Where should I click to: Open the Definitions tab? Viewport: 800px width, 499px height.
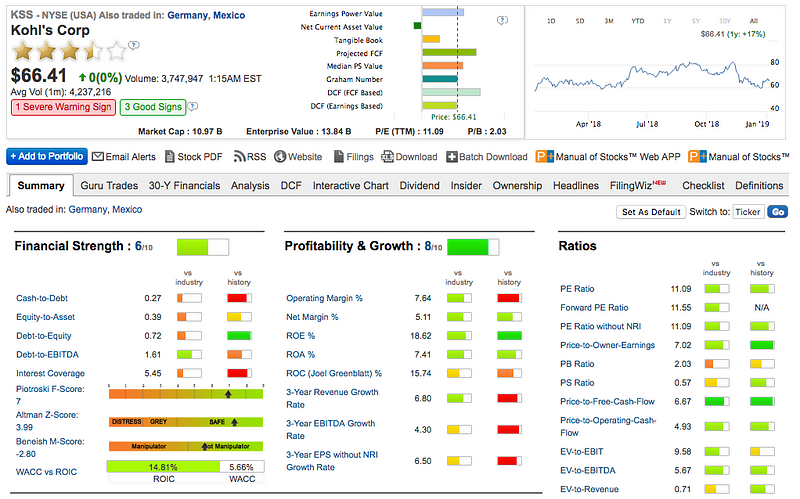click(759, 186)
